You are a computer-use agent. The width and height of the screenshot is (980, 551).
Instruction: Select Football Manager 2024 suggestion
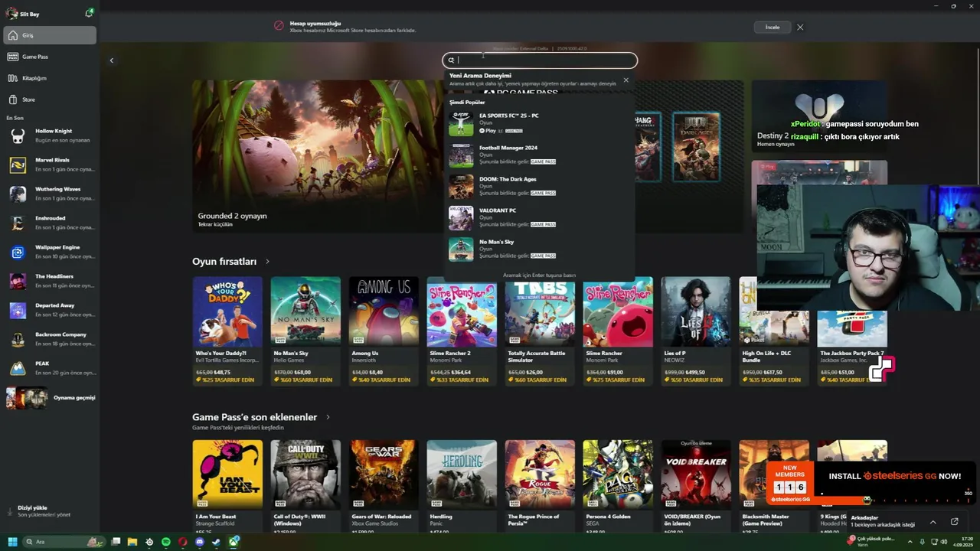tap(540, 155)
